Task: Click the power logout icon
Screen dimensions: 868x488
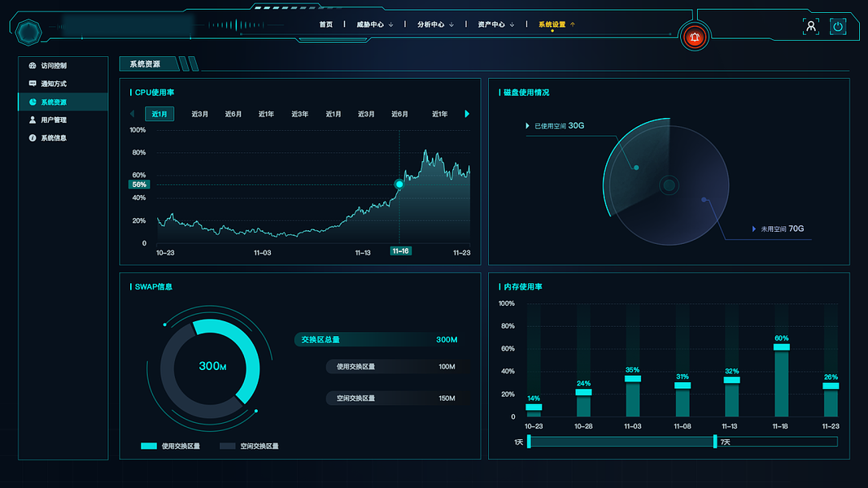Action: point(838,26)
